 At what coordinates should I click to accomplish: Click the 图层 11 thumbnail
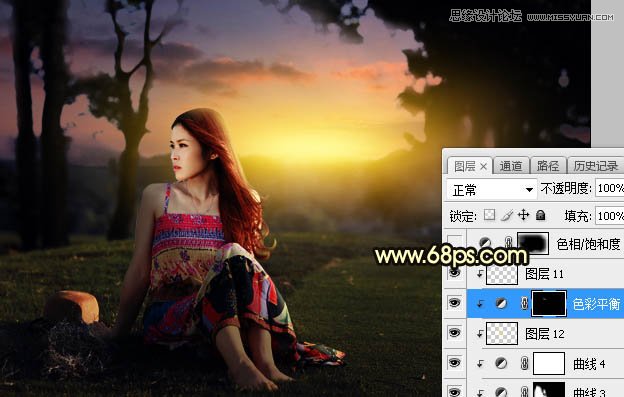(502, 274)
